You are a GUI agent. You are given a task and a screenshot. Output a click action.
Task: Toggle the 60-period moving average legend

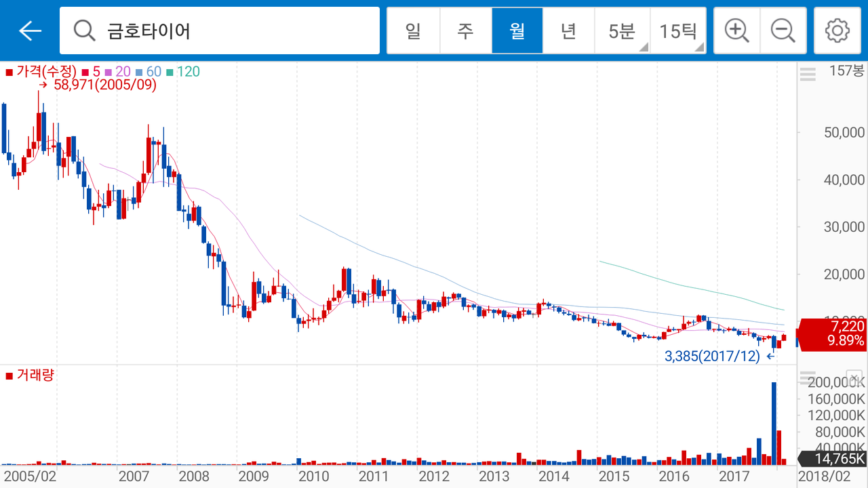pos(149,72)
